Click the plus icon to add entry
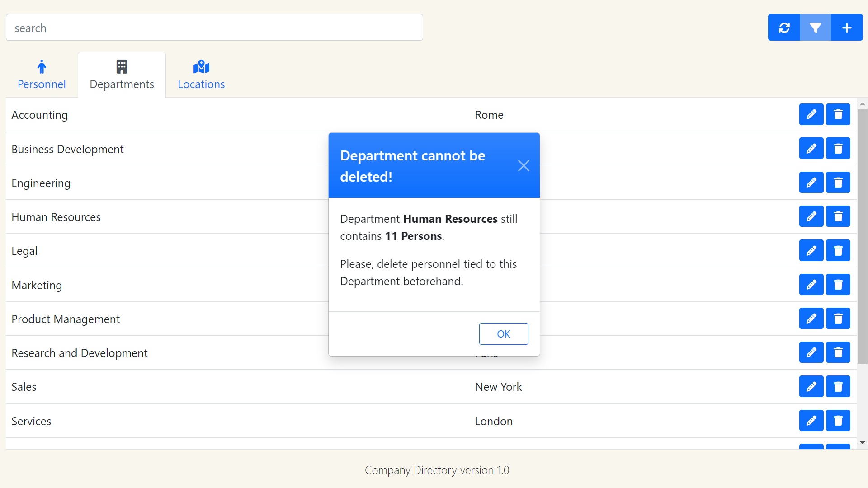Viewport: 868px width, 488px height. click(x=847, y=27)
